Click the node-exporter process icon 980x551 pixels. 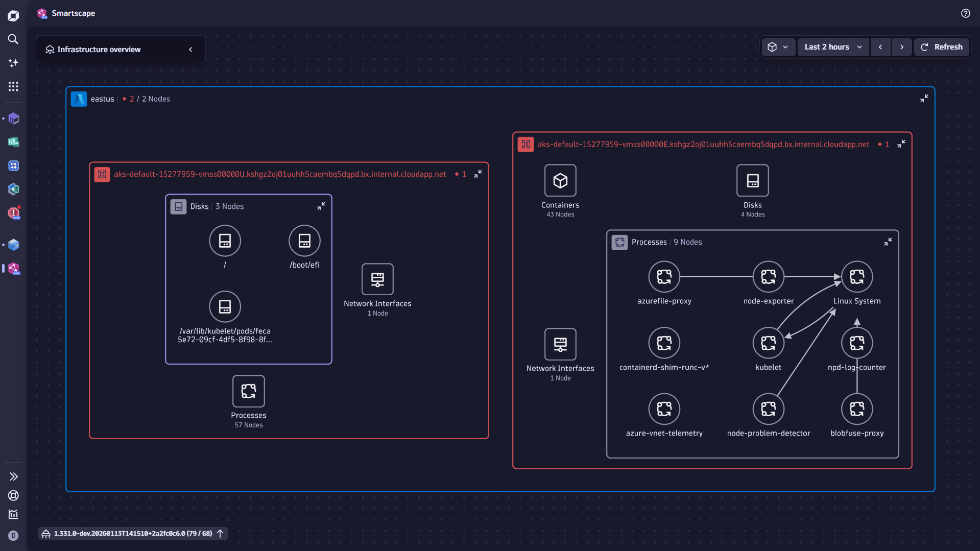pos(768,277)
